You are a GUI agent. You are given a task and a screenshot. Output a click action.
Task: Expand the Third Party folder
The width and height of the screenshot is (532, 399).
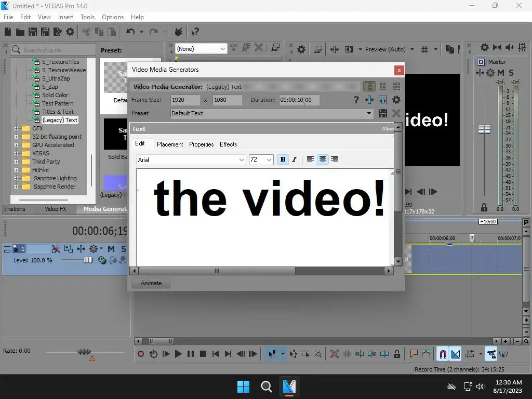pyautogui.click(x=16, y=162)
